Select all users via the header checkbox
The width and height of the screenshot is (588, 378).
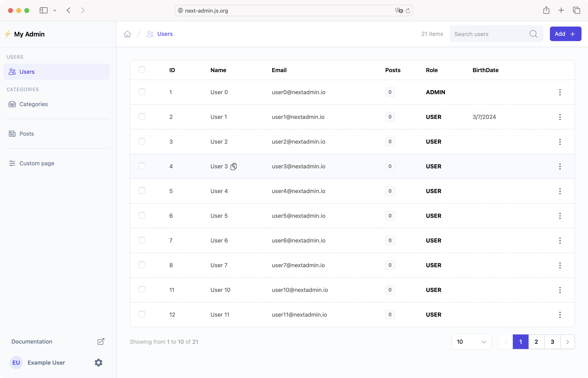point(142,70)
